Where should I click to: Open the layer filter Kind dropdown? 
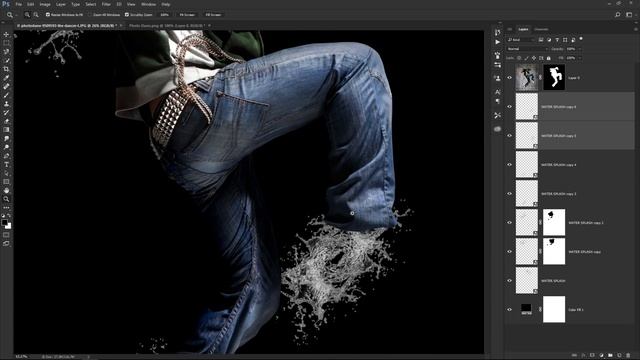[521, 40]
